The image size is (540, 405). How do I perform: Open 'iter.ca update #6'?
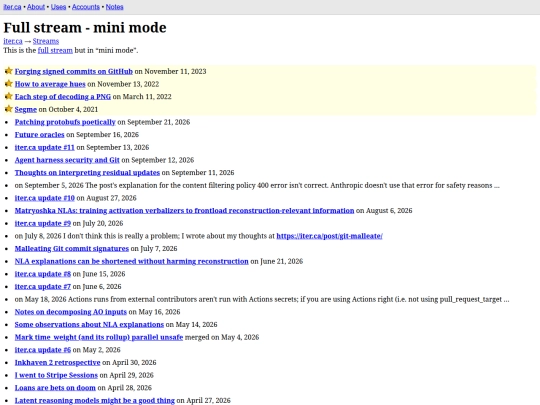pos(43,350)
